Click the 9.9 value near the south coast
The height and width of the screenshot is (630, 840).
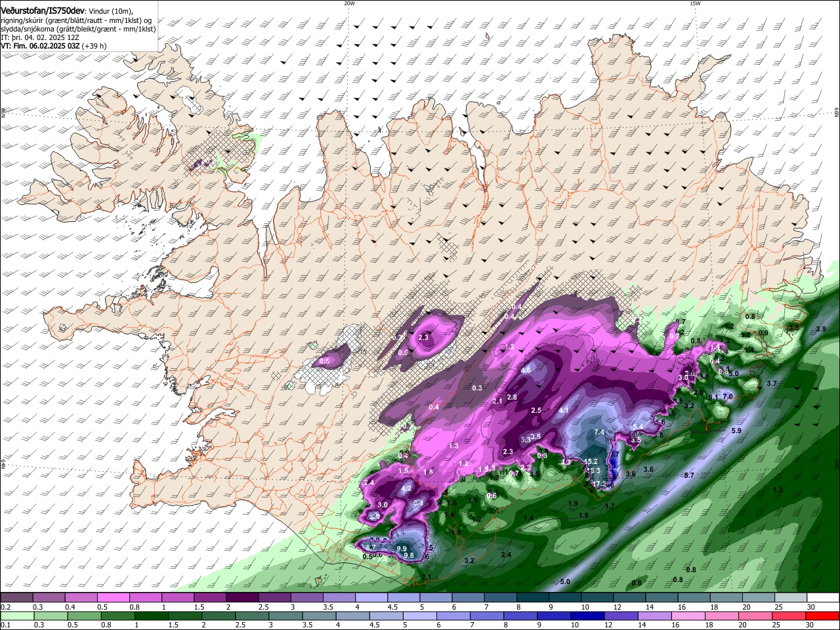click(x=402, y=549)
